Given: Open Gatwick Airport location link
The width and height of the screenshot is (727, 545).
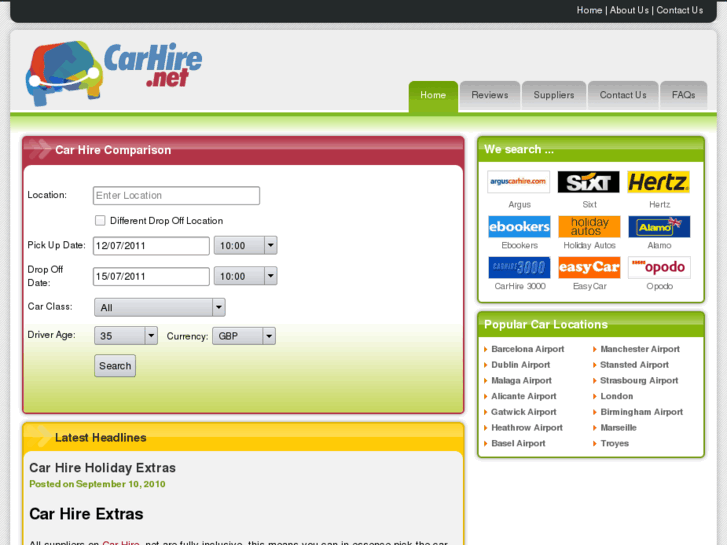Looking at the screenshot, I should coord(523,412).
